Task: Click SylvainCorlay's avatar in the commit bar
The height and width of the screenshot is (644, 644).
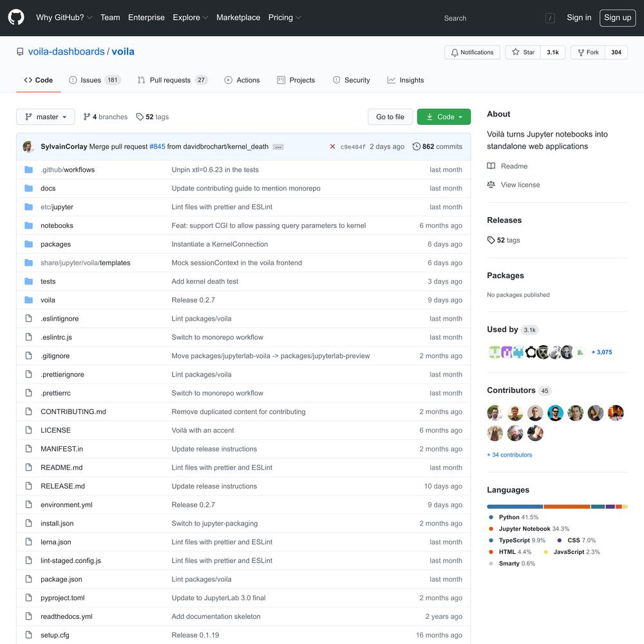Action: [x=28, y=147]
